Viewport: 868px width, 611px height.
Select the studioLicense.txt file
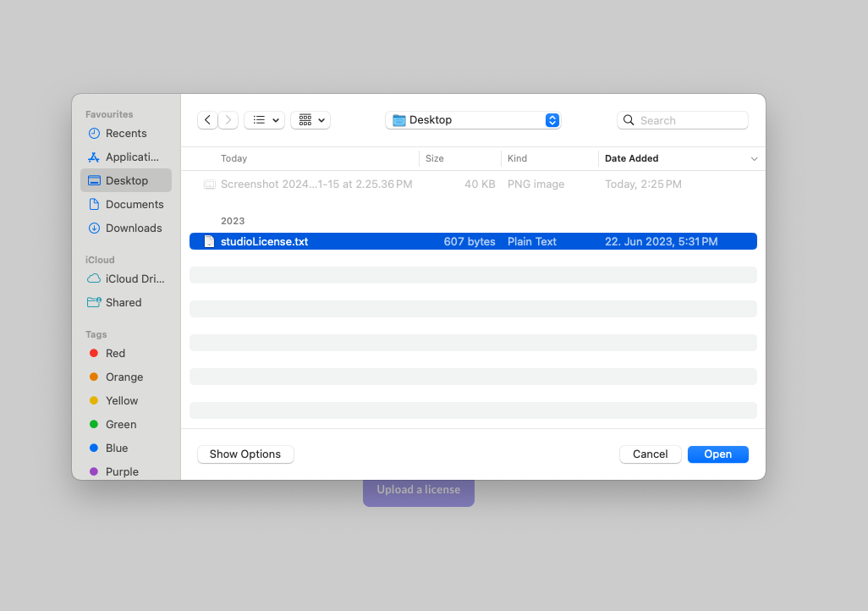coord(264,241)
